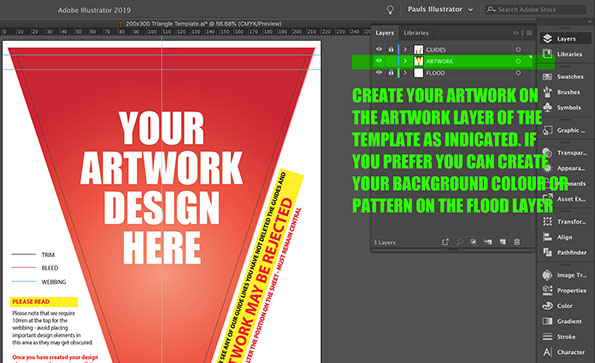The image size is (595, 363).
Task: Switch to the Libraries tab
Action: point(416,33)
